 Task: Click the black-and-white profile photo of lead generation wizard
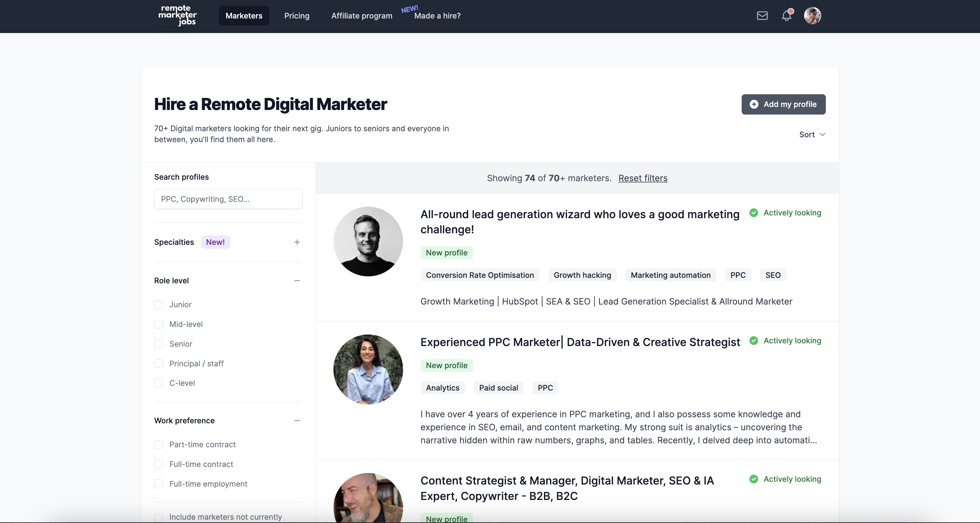[x=368, y=241]
